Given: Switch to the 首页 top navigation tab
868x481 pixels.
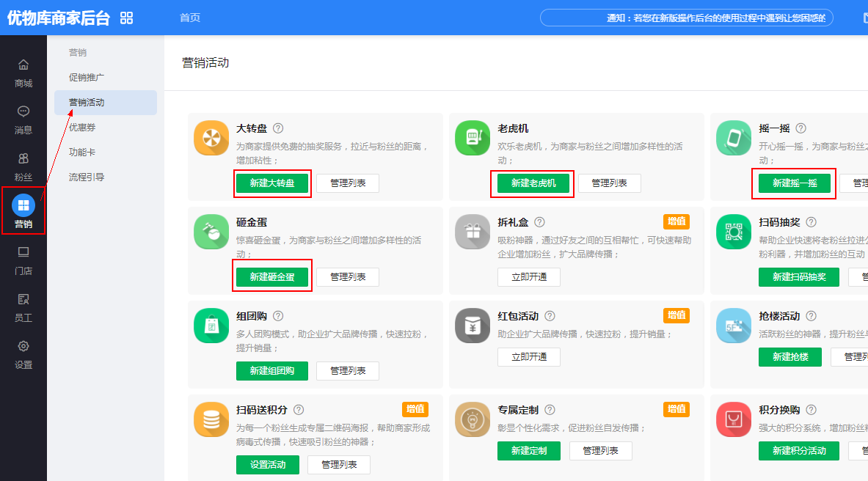Looking at the screenshot, I should tap(190, 18).
